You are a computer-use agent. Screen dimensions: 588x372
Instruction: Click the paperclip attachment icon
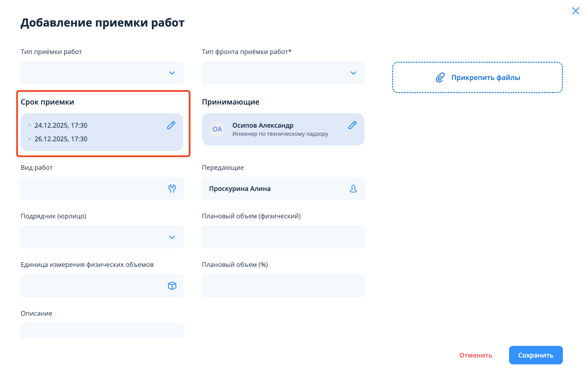point(440,77)
